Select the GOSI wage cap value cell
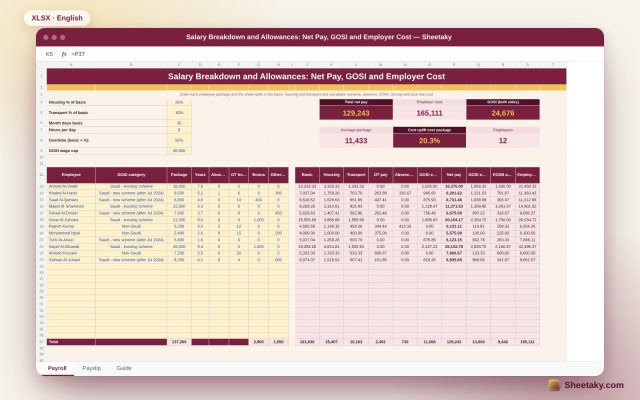This screenshot has height=400, width=640. [179, 151]
